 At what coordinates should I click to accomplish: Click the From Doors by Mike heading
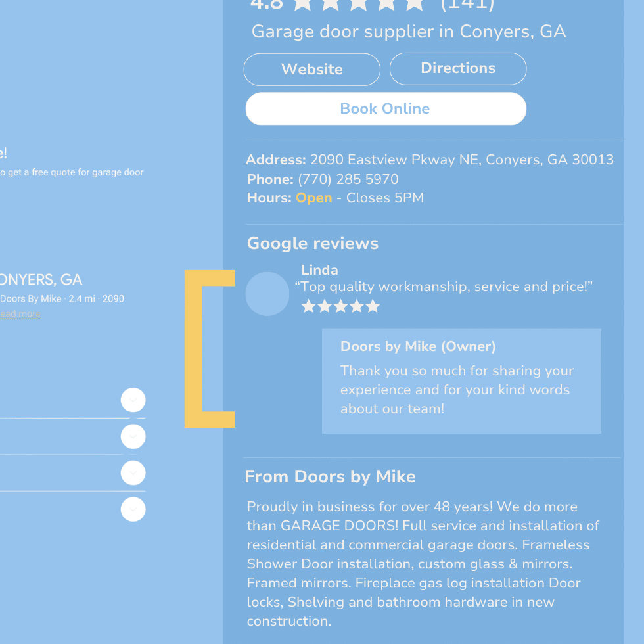pyautogui.click(x=330, y=477)
